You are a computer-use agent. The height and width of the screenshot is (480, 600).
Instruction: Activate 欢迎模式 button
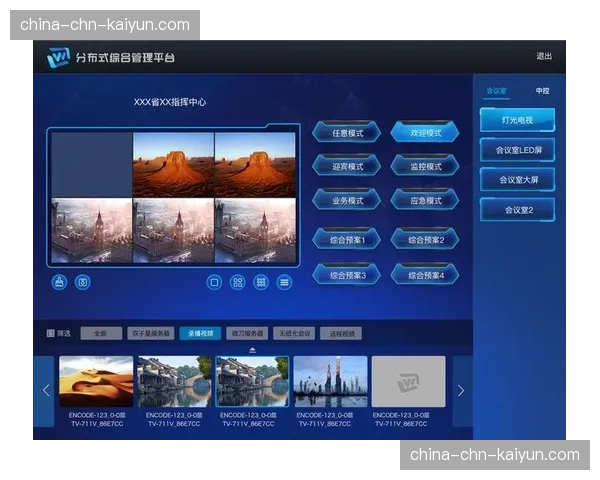pos(425,132)
